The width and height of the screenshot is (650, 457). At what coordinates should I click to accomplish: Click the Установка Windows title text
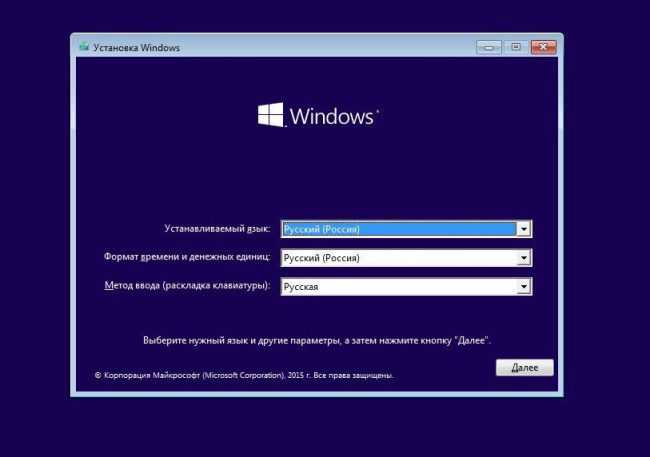click(136, 48)
